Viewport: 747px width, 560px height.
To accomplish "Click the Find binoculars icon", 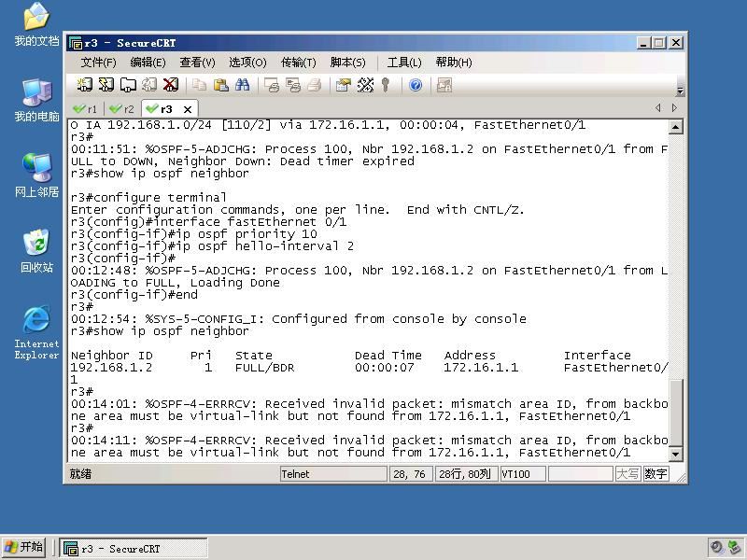I will pyautogui.click(x=242, y=85).
